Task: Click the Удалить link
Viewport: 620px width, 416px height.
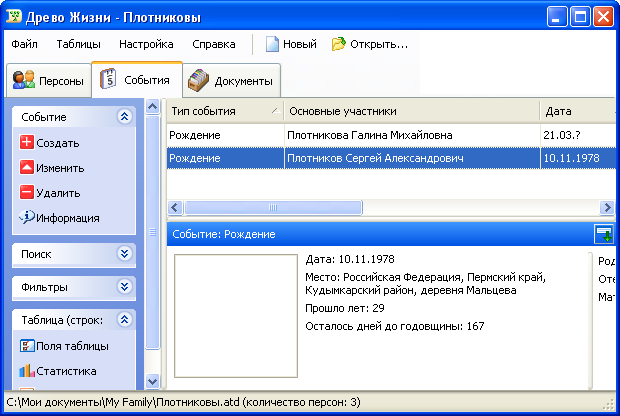Action: (58, 193)
